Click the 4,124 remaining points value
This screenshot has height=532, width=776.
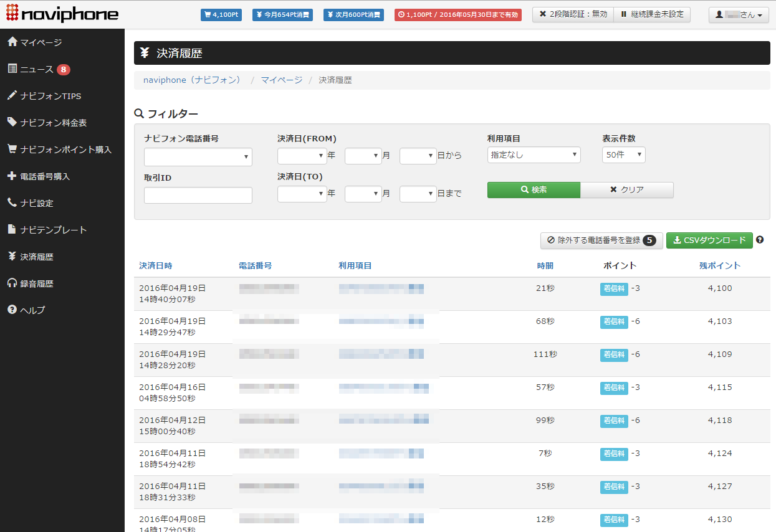(720, 453)
